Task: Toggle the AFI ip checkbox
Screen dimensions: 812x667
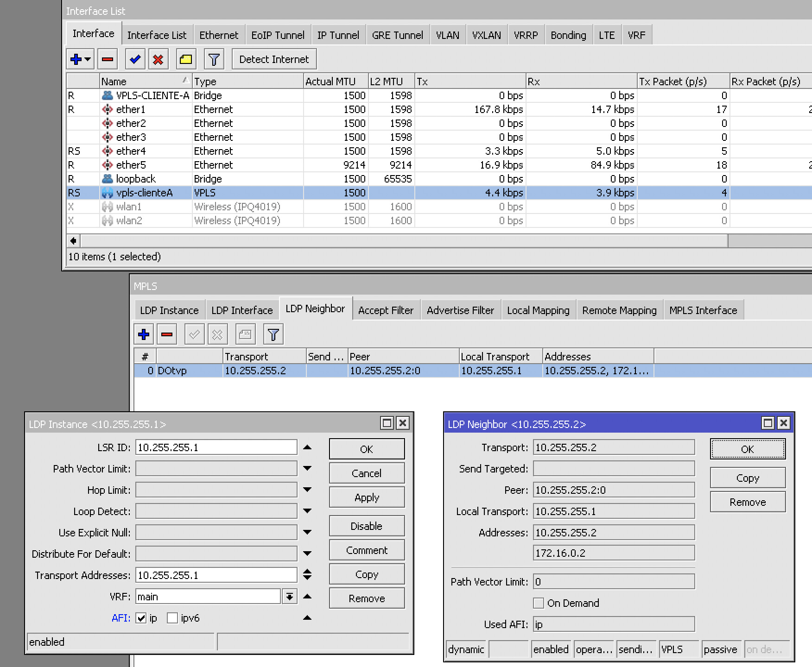Action: pyautogui.click(x=141, y=618)
